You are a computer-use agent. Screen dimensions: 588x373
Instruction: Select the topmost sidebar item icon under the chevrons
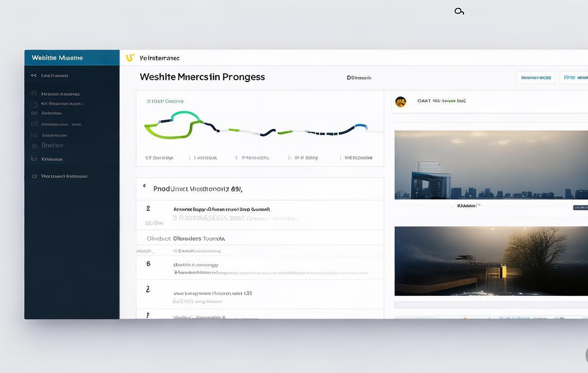(x=34, y=93)
